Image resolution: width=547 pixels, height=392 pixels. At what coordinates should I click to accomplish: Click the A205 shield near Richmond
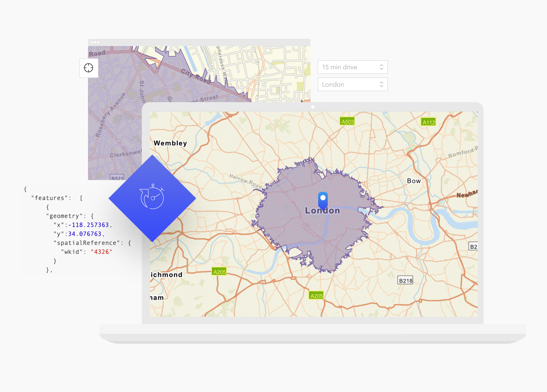pos(219,272)
